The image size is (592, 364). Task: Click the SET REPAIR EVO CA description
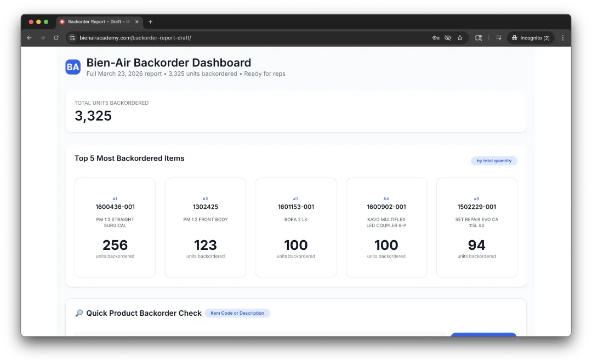(476, 223)
